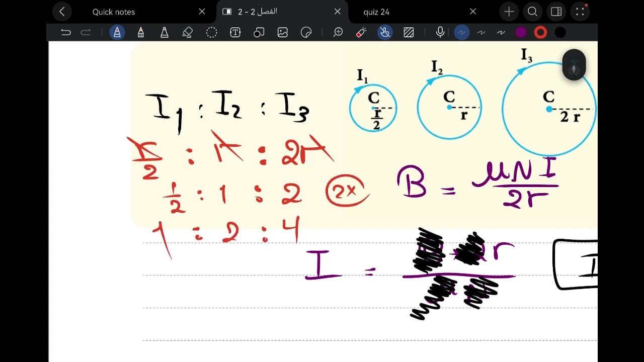Select the second pen tool
644x362 pixels.
click(140, 33)
